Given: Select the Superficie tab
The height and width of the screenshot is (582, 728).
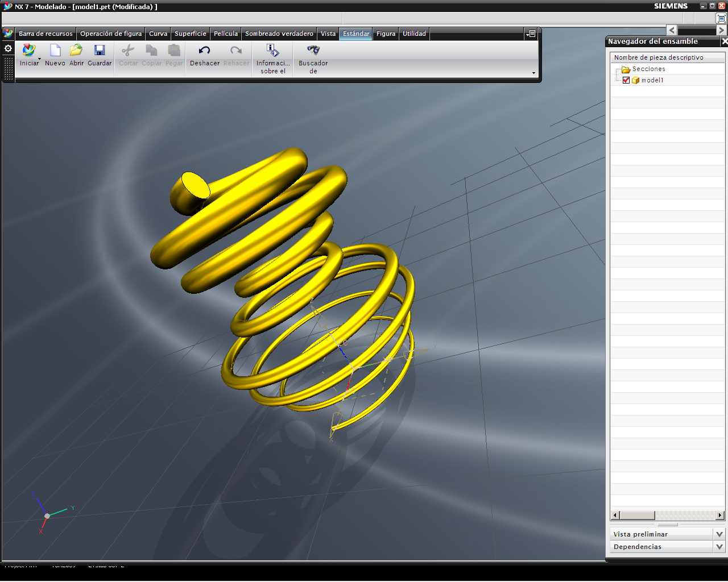Looking at the screenshot, I should (x=191, y=34).
